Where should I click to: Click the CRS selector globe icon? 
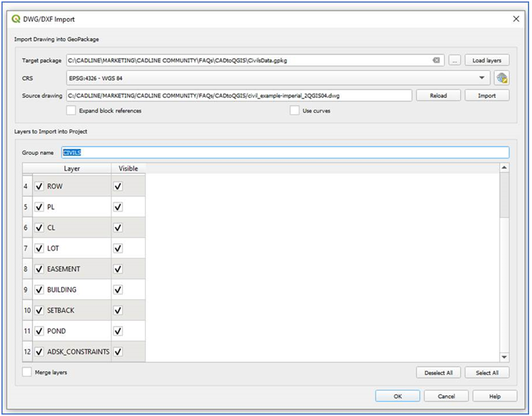(501, 78)
